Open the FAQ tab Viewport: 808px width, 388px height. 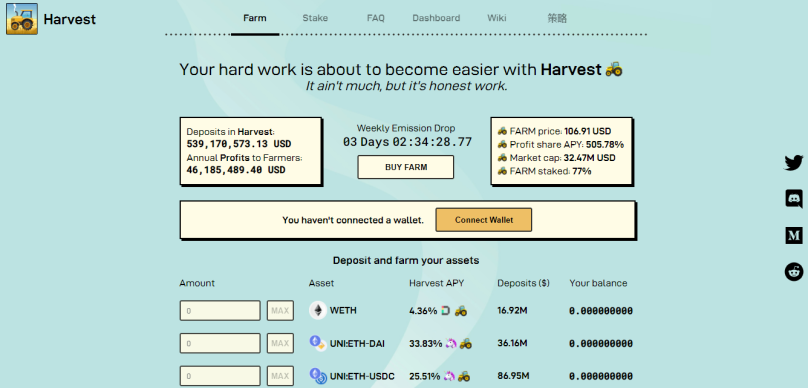[x=376, y=18]
